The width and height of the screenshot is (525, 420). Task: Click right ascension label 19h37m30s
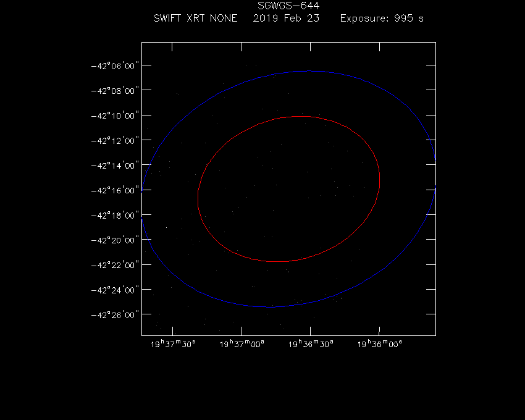point(173,344)
